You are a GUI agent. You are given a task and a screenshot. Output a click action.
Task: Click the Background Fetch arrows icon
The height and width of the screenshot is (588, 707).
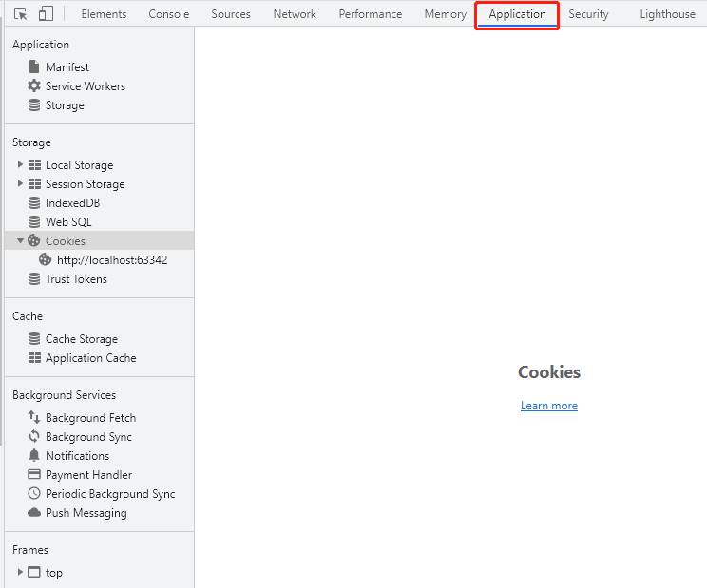[34, 417]
